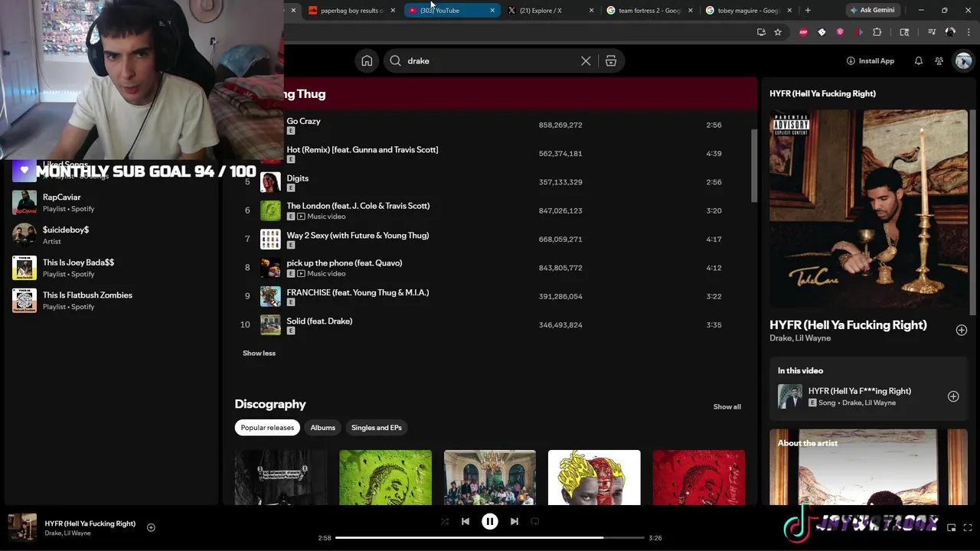Switch to the tobey maguire Google tab

(x=749, y=11)
